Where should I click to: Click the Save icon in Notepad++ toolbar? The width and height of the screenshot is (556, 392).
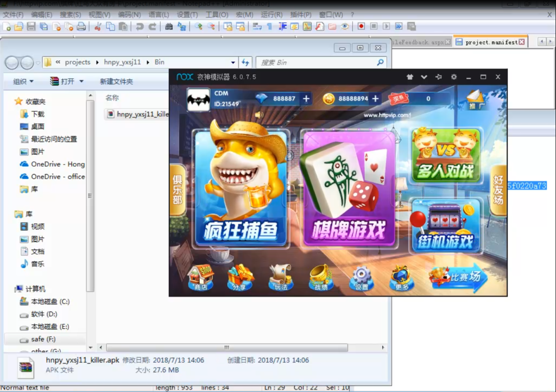tap(31, 27)
